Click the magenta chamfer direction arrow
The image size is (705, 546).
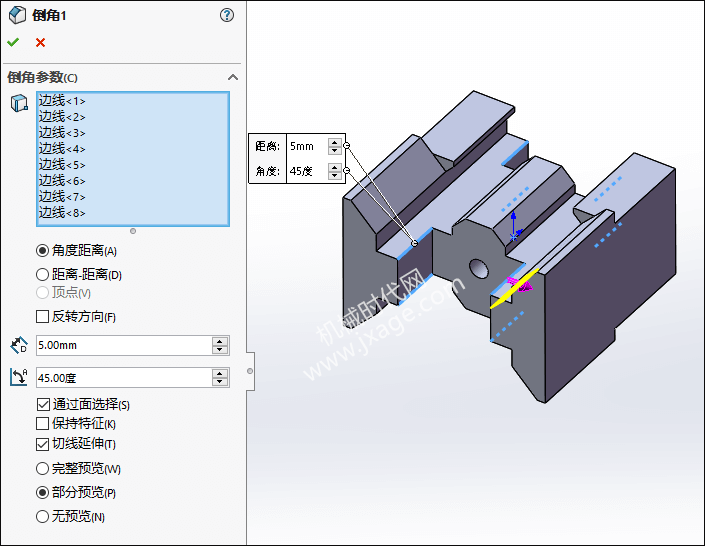520,284
